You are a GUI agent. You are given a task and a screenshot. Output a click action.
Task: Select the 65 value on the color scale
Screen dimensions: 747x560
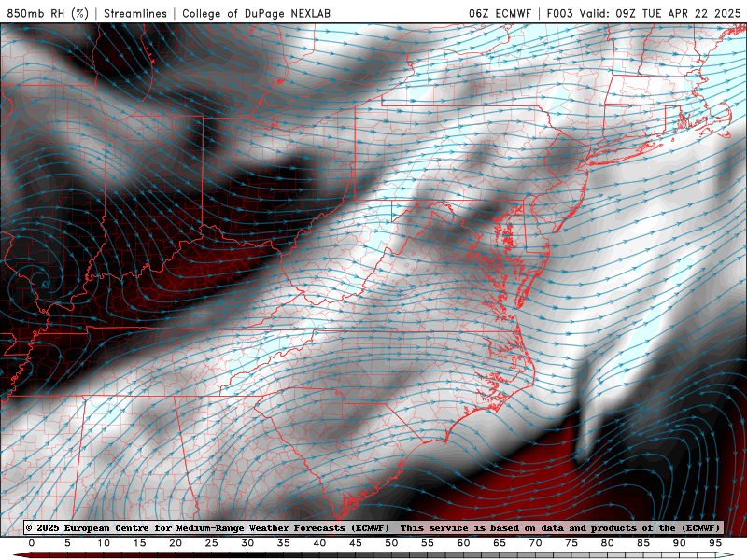500,543
